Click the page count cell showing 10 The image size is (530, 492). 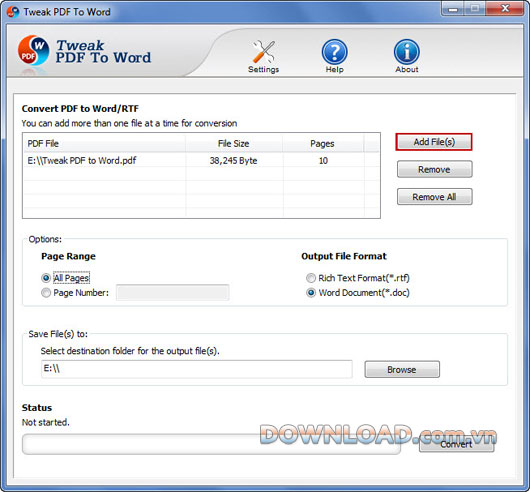pyautogui.click(x=323, y=161)
